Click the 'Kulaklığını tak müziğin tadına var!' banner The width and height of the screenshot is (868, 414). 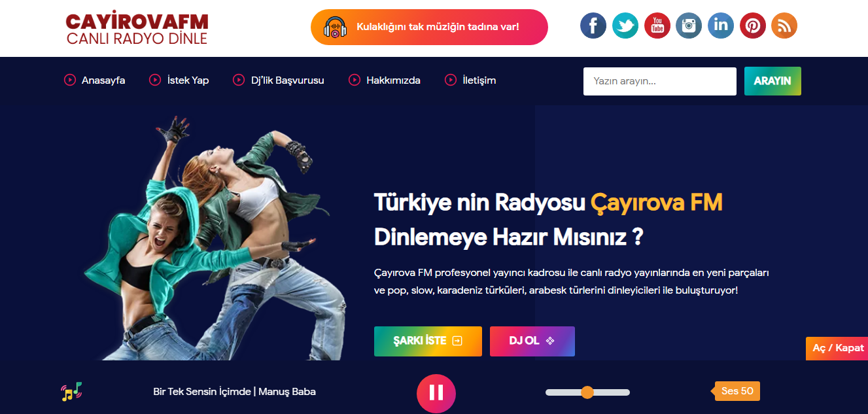[x=429, y=27]
